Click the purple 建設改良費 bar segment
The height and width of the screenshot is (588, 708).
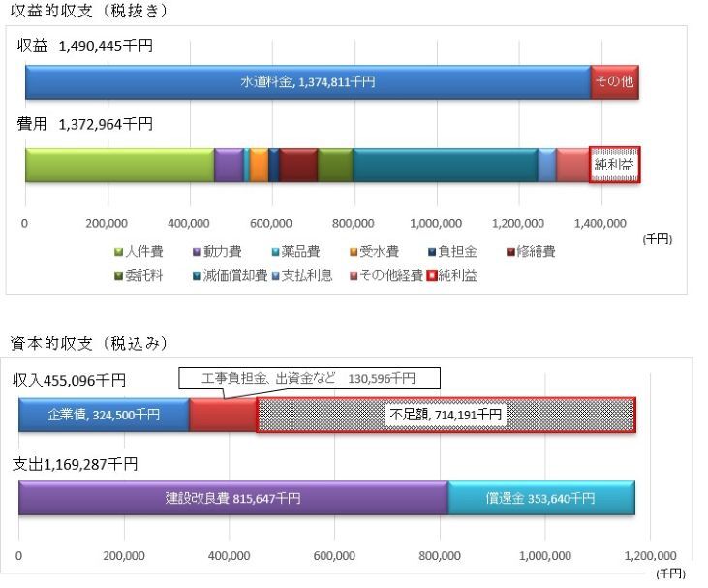point(232,498)
